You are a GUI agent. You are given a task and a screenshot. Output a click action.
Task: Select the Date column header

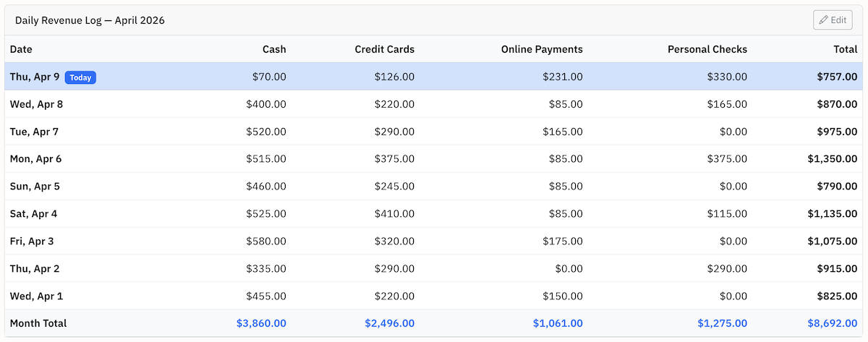point(22,49)
